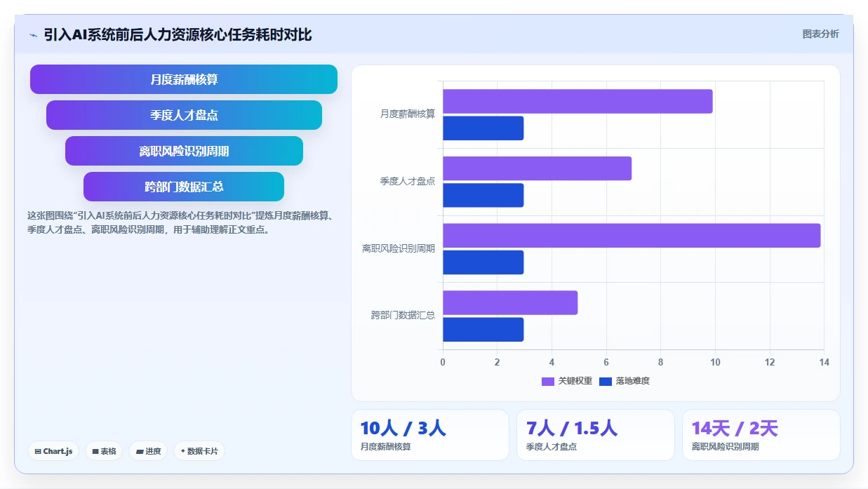The width and height of the screenshot is (868, 489).
Task: Click the description paragraph starting 这张图围绕
Action: coord(180,222)
